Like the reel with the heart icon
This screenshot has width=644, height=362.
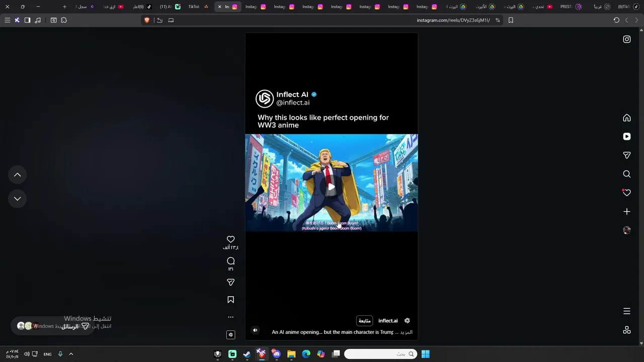point(231,239)
